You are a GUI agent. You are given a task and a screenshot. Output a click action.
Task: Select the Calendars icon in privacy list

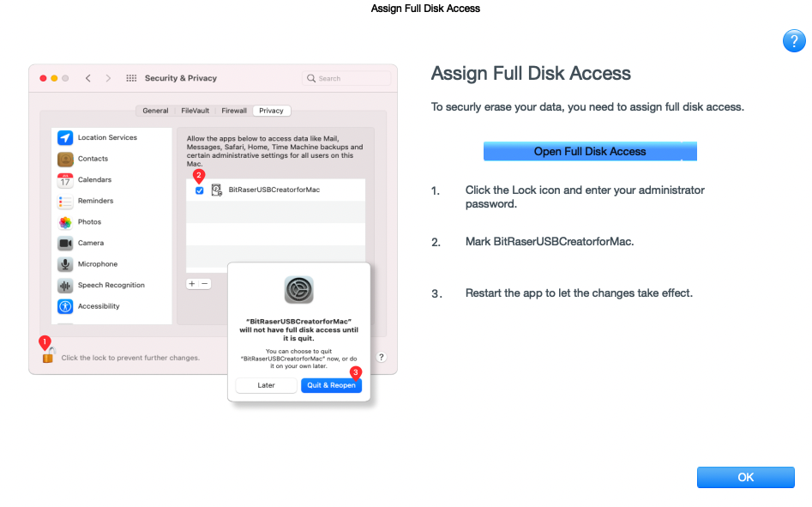pos(65,180)
